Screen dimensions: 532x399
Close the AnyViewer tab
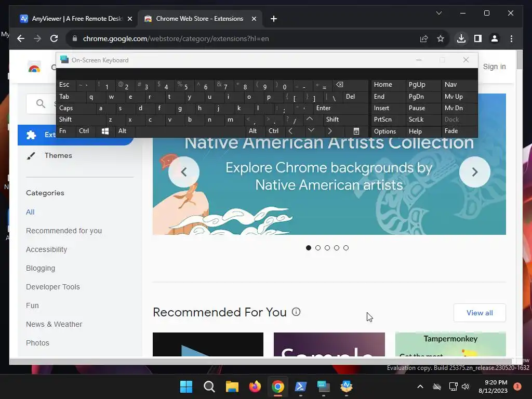pos(129,19)
